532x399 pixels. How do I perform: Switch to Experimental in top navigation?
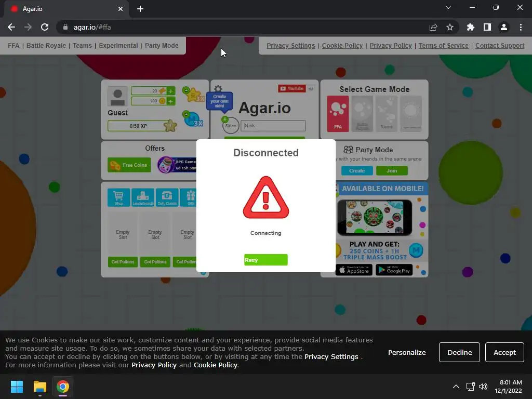(118, 46)
